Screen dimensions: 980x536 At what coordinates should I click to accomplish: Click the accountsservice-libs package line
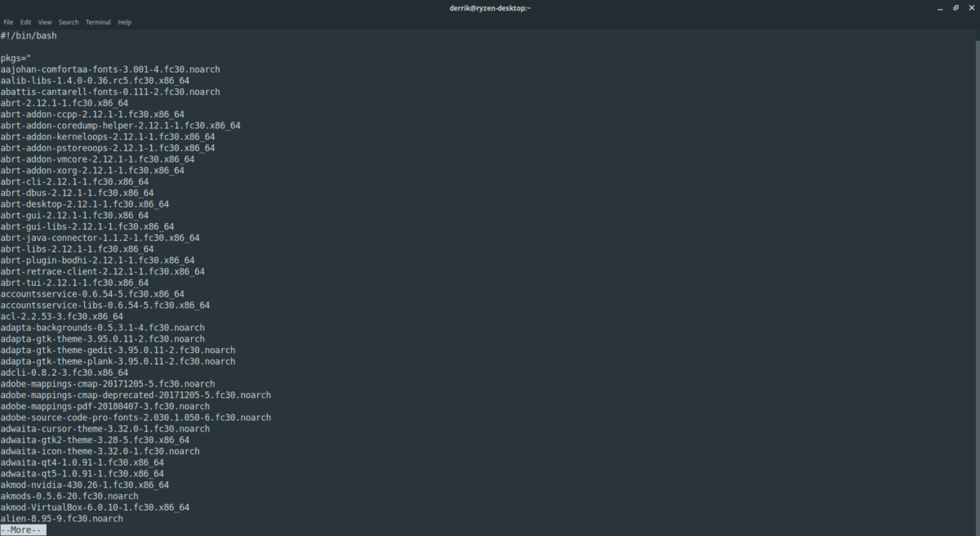pyautogui.click(x=105, y=305)
